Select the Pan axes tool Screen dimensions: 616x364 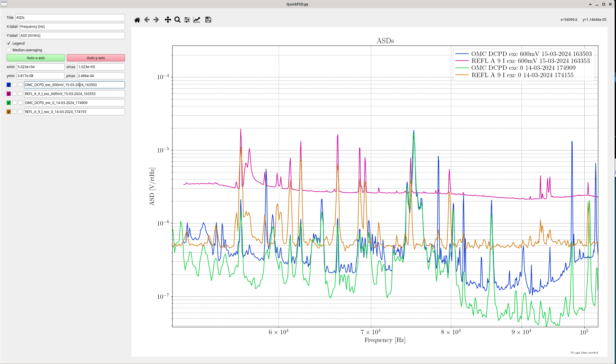point(168,20)
